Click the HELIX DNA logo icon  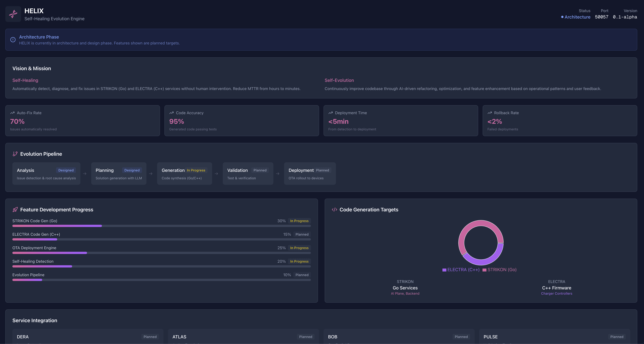pos(13,14)
